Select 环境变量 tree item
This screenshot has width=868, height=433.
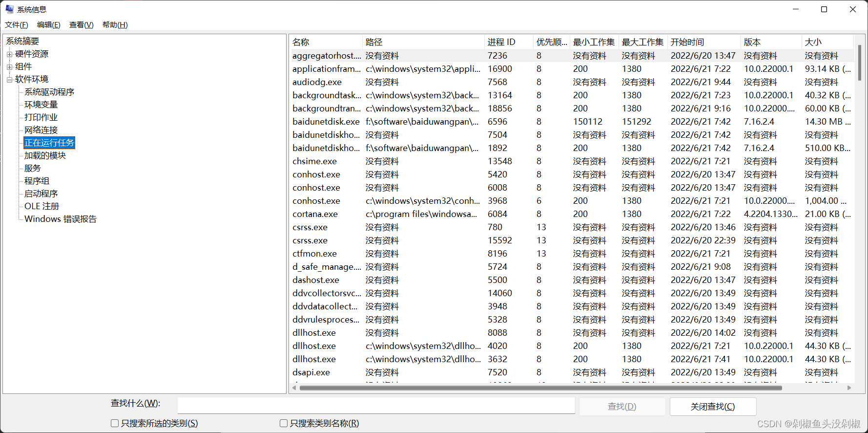point(41,105)
